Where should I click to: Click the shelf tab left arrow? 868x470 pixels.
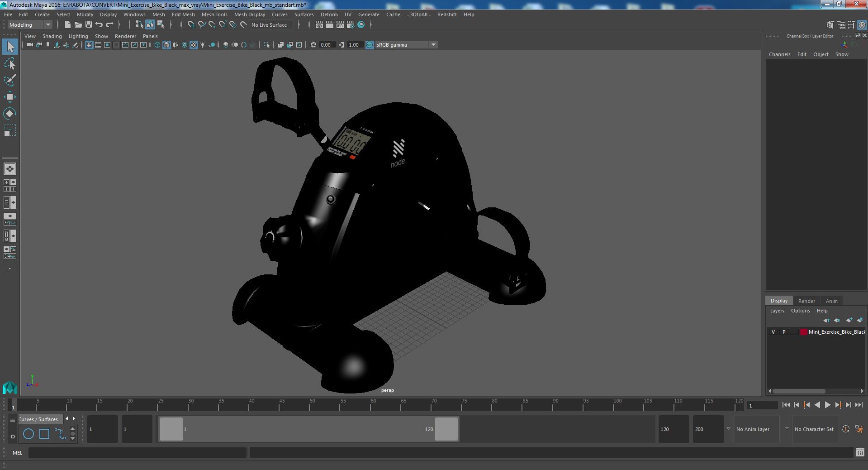click(67, 419)
